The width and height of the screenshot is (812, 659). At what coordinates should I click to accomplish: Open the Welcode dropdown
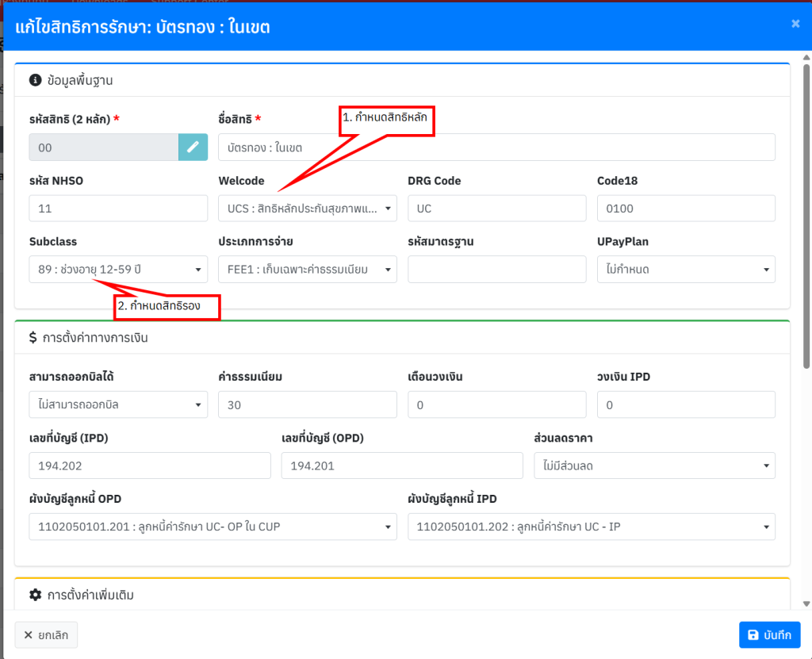tap(308, 209)
